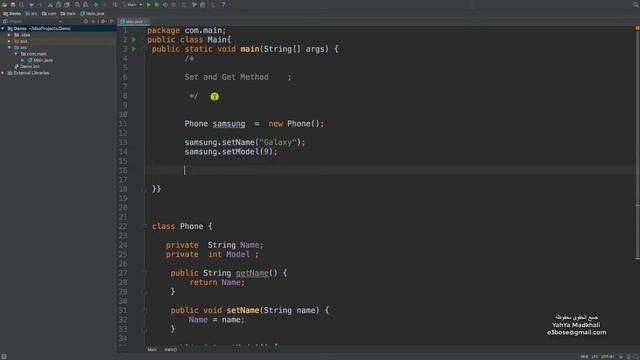Click the search everywhere magnifier icon
640x360 pixels.
click(635, 4)
